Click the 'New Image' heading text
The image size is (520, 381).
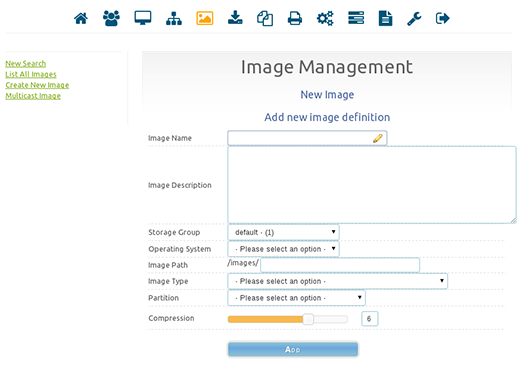(327, 95)
